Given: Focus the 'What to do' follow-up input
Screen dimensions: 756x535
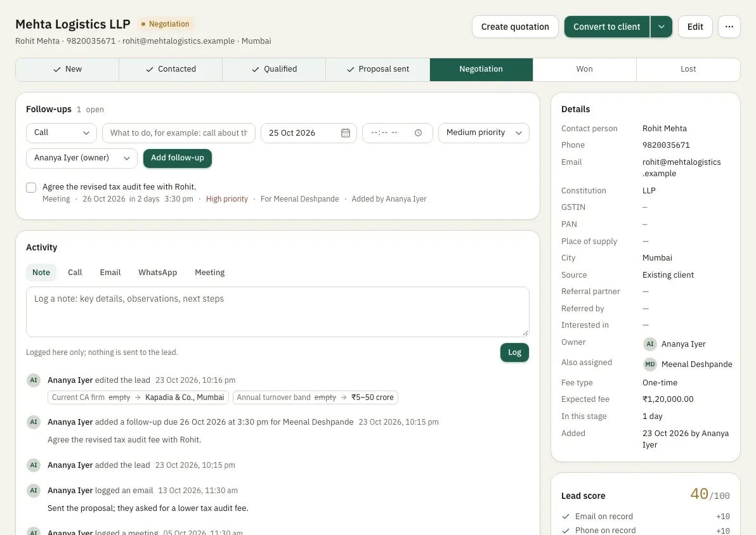Looking at the screenshot, I should [x=179, y=133].
